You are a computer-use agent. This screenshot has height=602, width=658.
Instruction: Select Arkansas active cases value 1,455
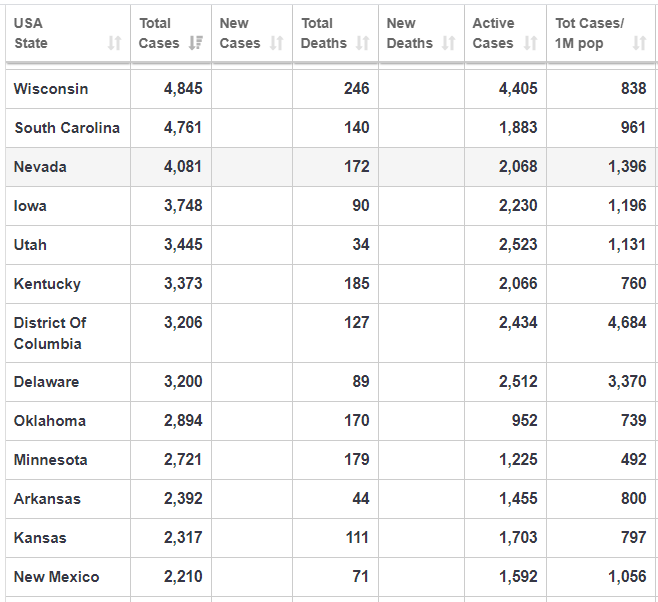518,499
